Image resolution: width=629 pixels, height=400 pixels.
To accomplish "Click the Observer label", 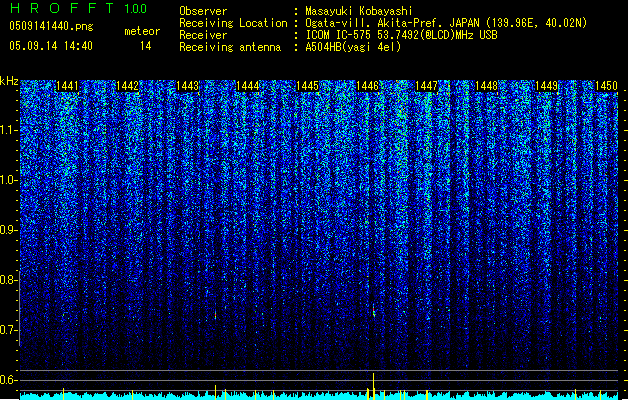I will [203, 11].
